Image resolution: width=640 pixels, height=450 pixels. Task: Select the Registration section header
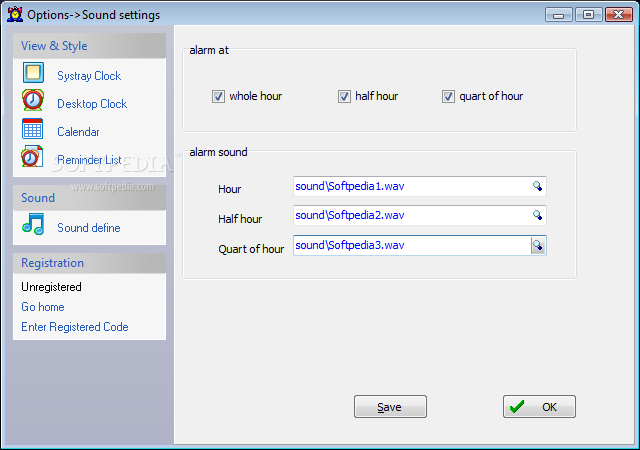pyautogui.click(x=89, y=263)
